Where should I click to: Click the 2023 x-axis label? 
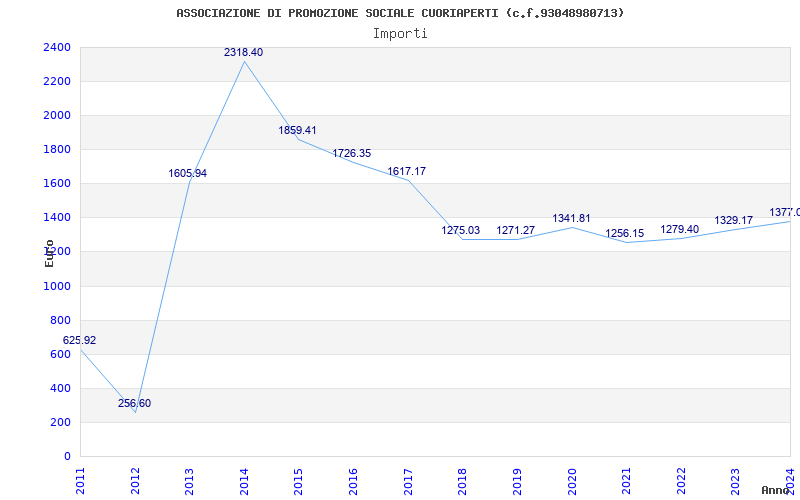[x=735, y=481]
